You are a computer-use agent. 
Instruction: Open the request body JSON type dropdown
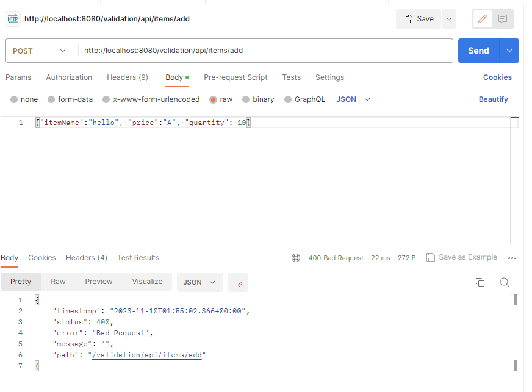353,99
